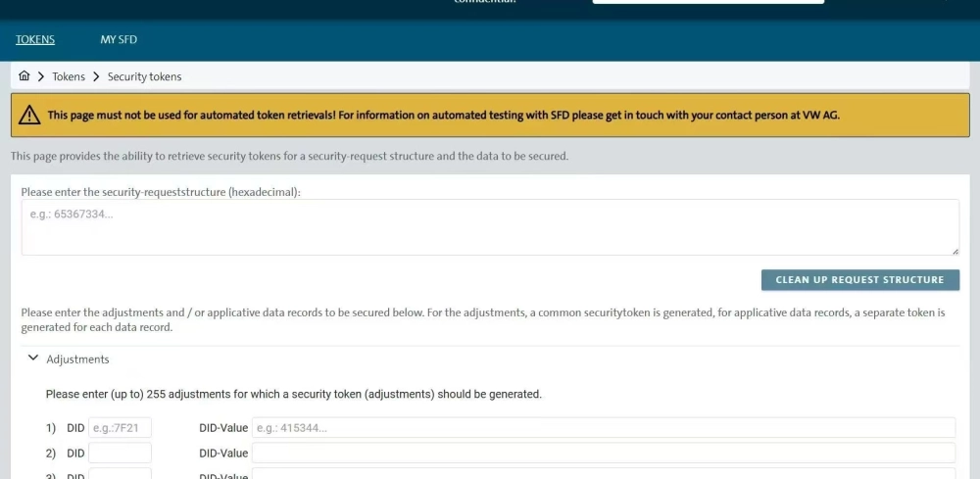Screen dimensions: 980x479
Task: Click the first DID-Value input field
Action: [603, 428]
